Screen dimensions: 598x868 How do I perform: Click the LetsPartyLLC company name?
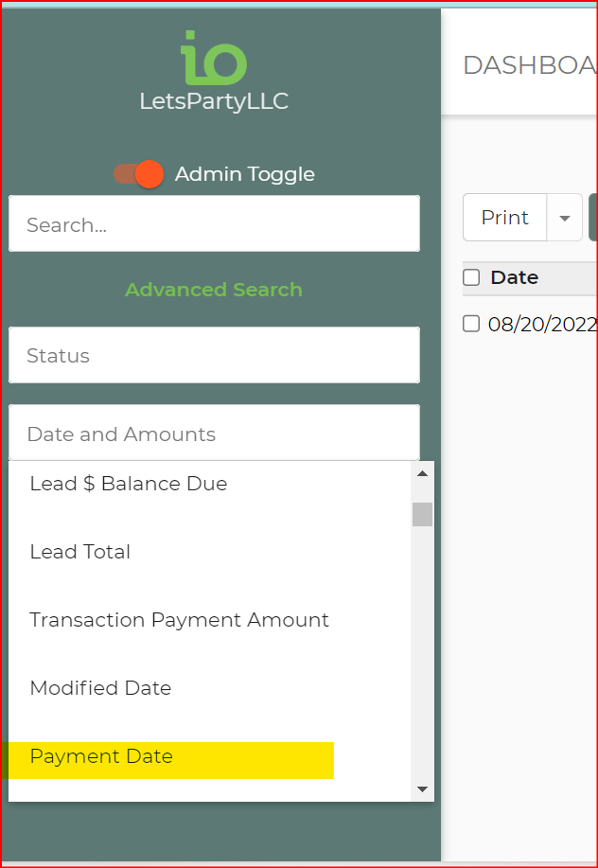click(x=214, y=101)
